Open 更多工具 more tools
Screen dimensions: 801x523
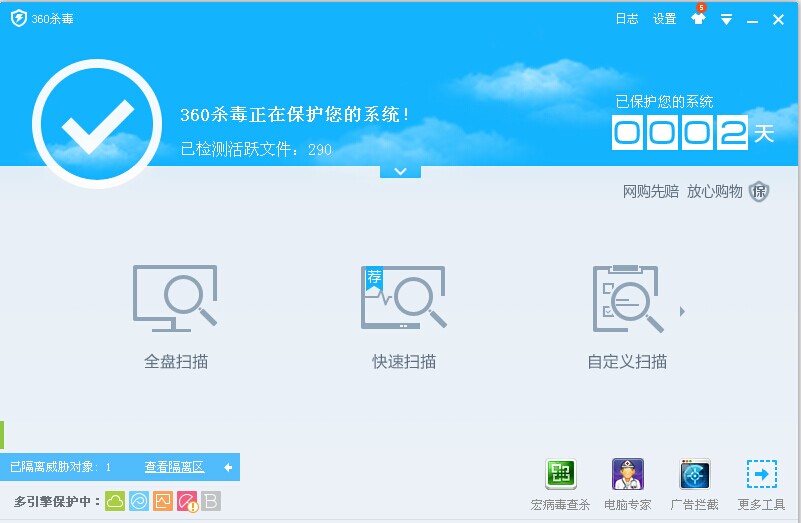tap(761, 485)
